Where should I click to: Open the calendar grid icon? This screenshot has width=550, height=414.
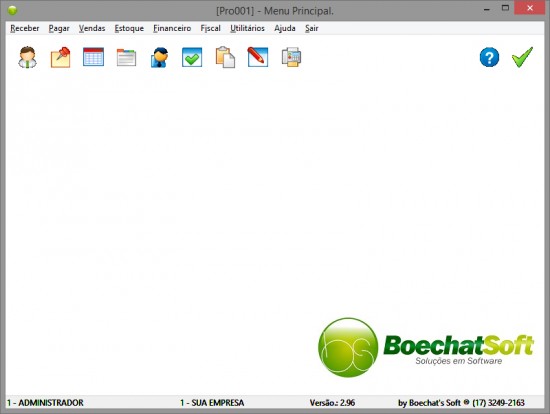[93, 57]
